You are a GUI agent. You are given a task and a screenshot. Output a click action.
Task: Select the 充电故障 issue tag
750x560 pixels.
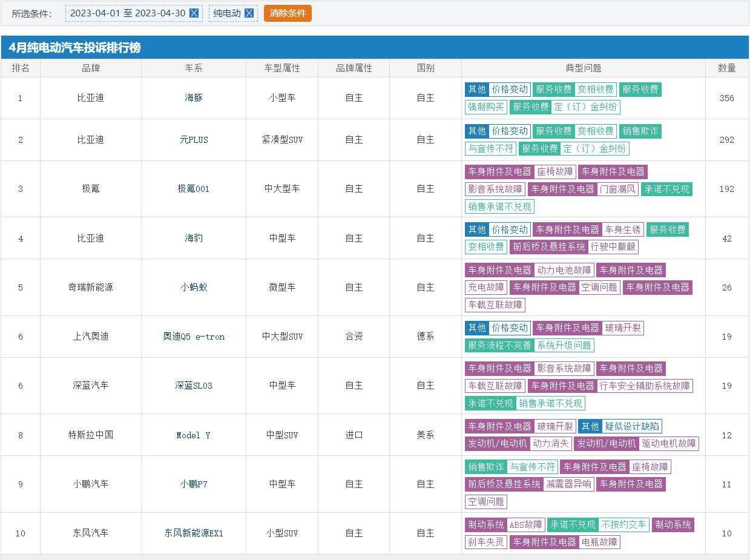(486, 288)
